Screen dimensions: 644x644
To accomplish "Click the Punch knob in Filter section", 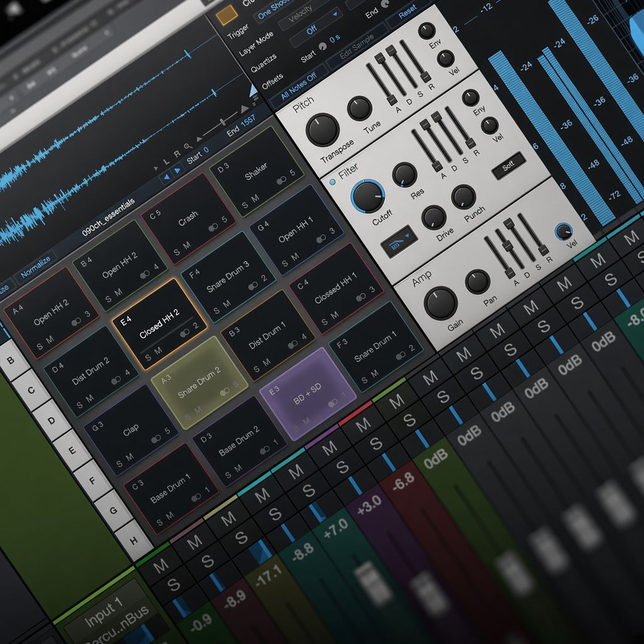I will tap(464, 197).
